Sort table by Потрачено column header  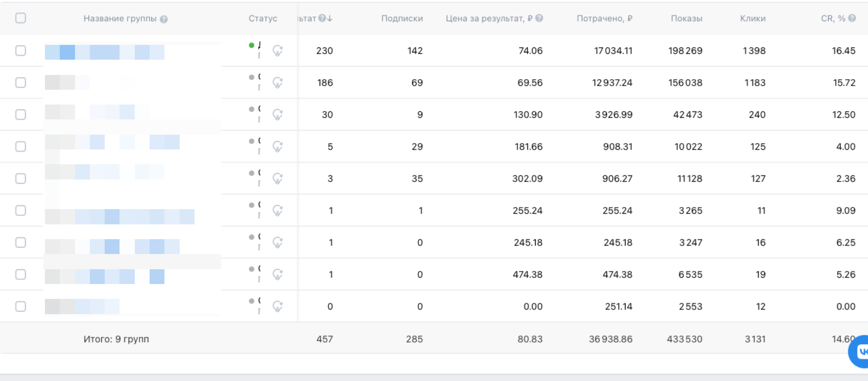click(x=604, y=19)
